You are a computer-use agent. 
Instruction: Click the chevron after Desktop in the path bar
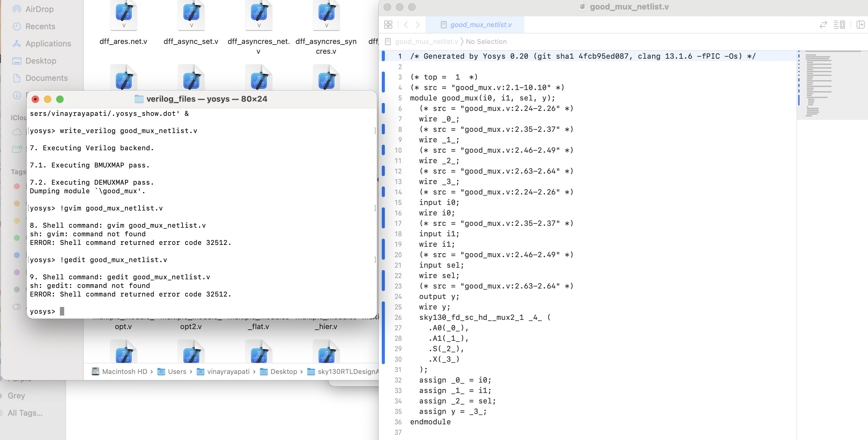point(302,371)
